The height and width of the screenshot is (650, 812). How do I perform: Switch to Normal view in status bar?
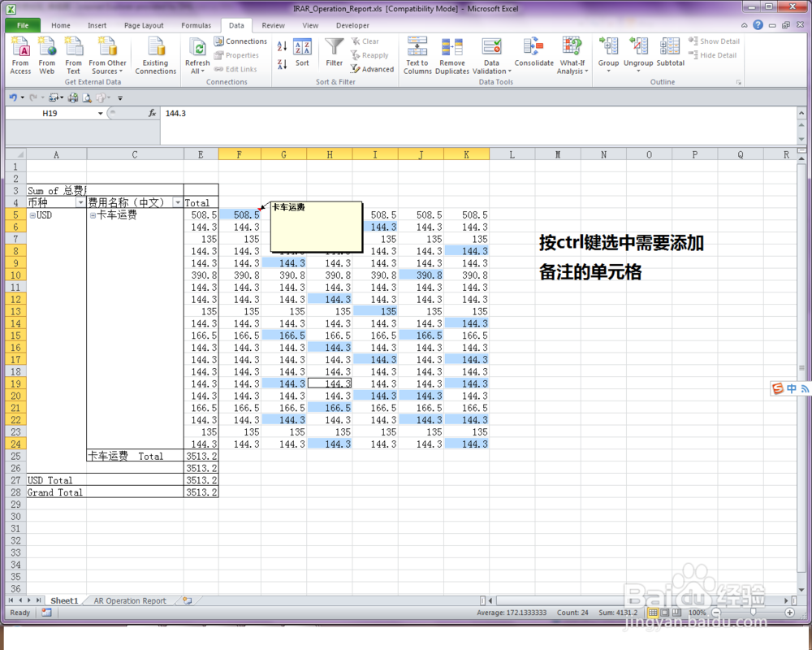click(x=653, y=613)
